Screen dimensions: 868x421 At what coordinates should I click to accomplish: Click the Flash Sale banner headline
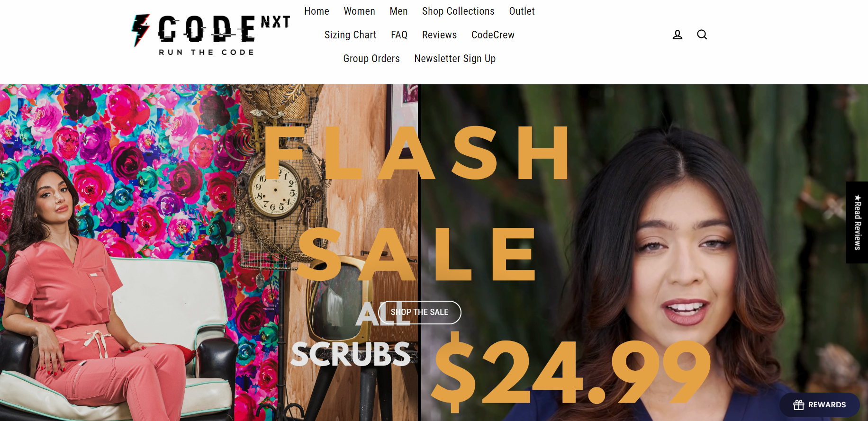417,204
